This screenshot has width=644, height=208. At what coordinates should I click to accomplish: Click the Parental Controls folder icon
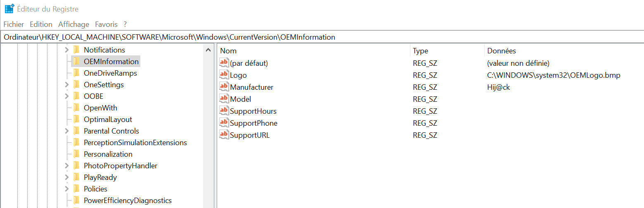tap(76, 131)
